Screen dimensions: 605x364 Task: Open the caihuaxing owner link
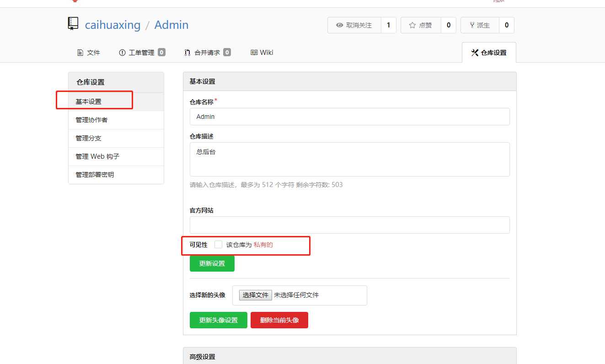(112, 25)
